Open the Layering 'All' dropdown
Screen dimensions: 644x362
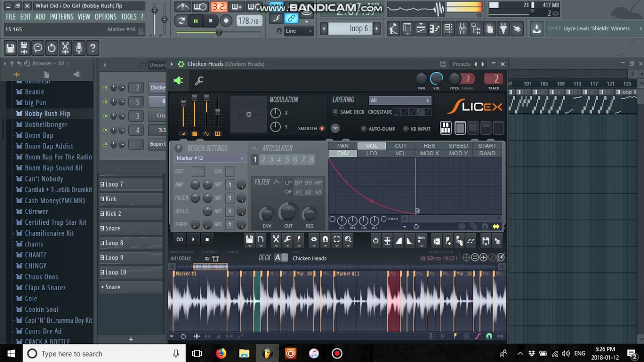(400, 100)
